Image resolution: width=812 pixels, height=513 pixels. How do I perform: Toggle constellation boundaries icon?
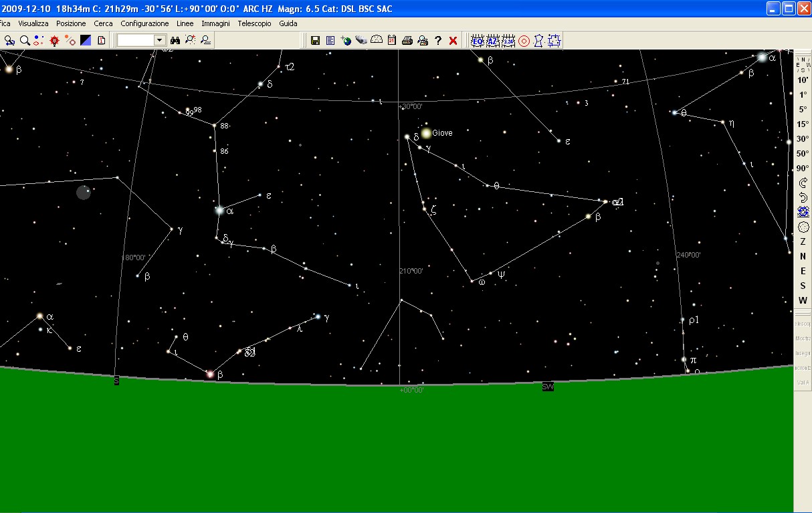(554, 41)
